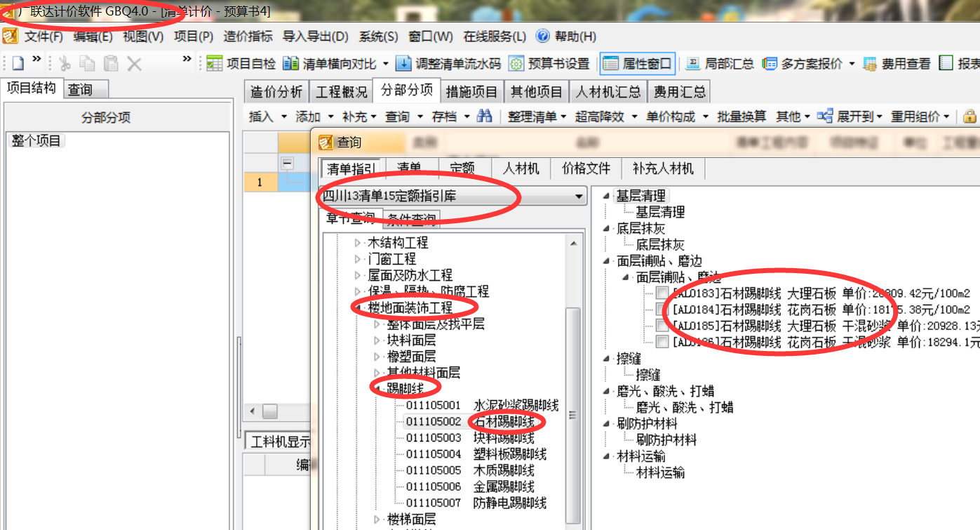Check AL0184 石材踢脚线 花岗石板 checkbox

662,310
